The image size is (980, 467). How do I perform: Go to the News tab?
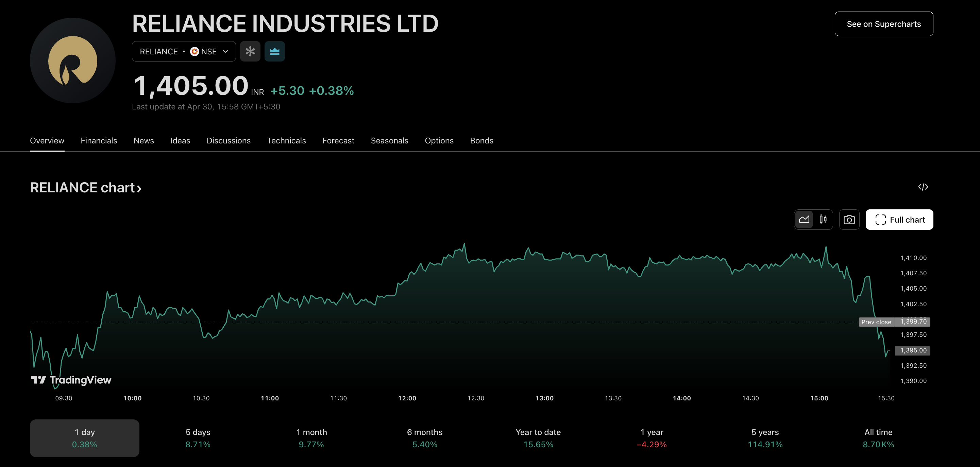pyautogui.click(x=144, y=141)
